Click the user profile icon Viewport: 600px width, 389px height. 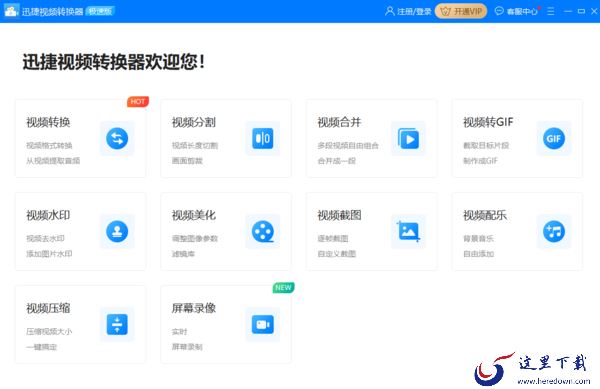[390, 11]
